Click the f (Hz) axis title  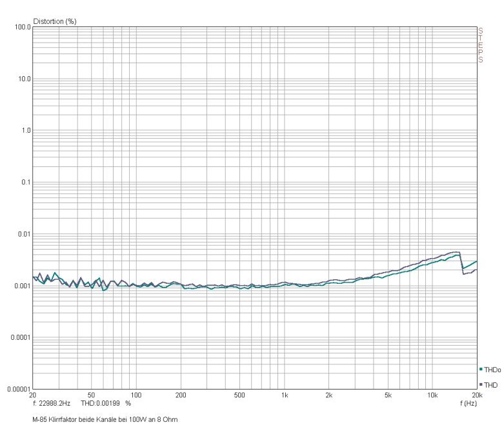pos(469,403)
